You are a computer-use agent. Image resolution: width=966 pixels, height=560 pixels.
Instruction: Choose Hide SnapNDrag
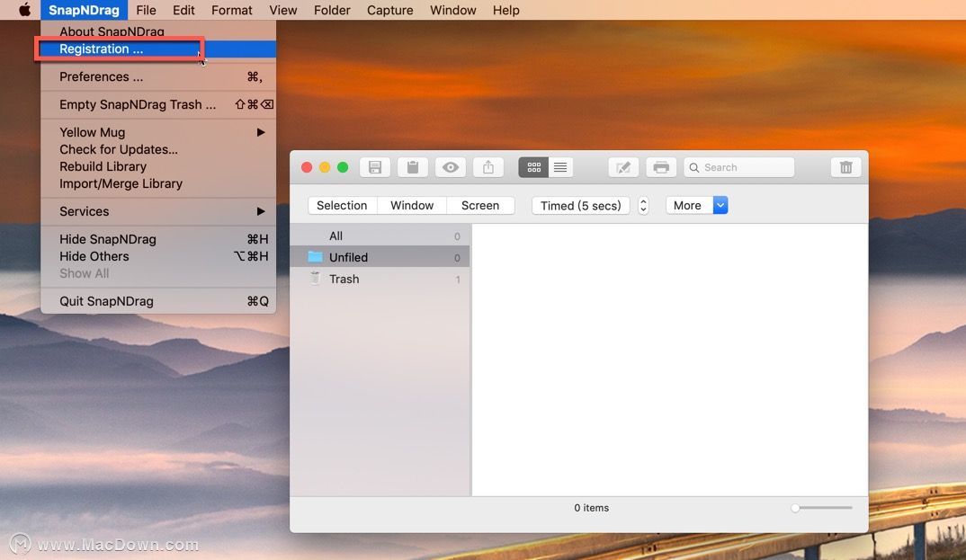pos(158,239)
